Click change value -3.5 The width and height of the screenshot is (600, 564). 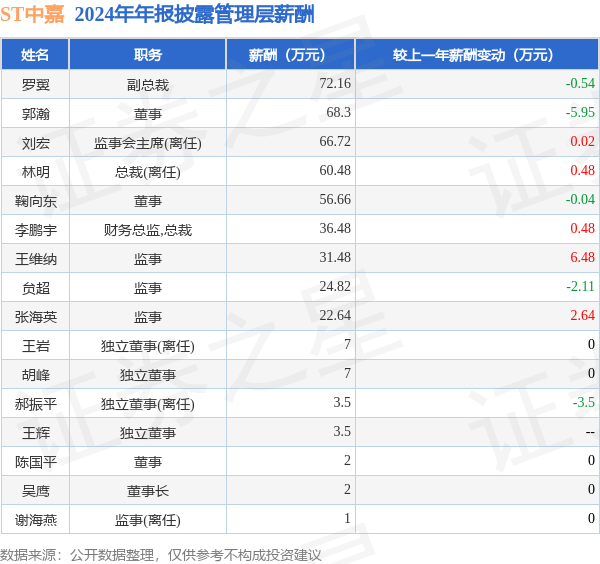pos(584,403)
